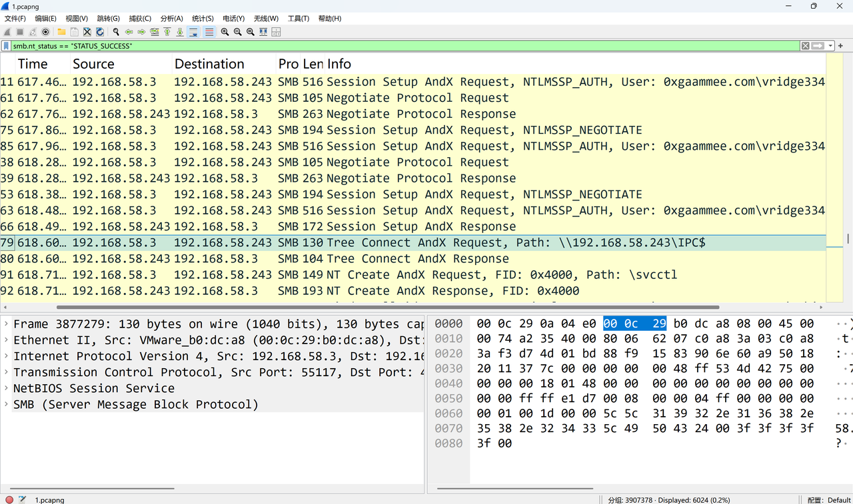The width and height of the screenshot is (853, 504).
Task: Open the recent display filters dropdown arrow
Action: click(830, 46)
